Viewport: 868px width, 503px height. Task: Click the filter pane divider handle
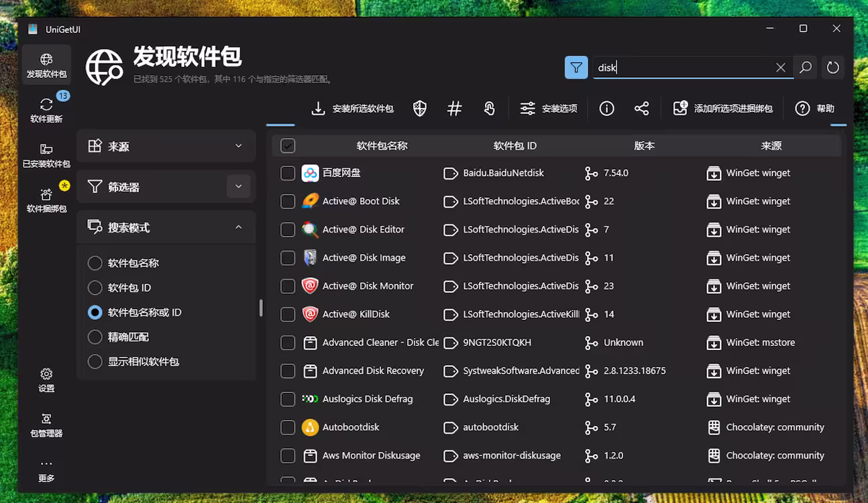pyautogui.click(x=261, y=309)
